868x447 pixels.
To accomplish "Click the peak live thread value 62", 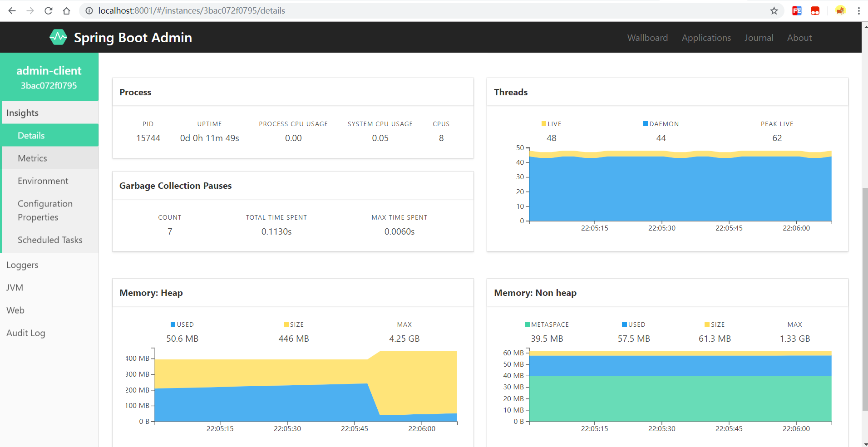I will (x=777, y=138).
